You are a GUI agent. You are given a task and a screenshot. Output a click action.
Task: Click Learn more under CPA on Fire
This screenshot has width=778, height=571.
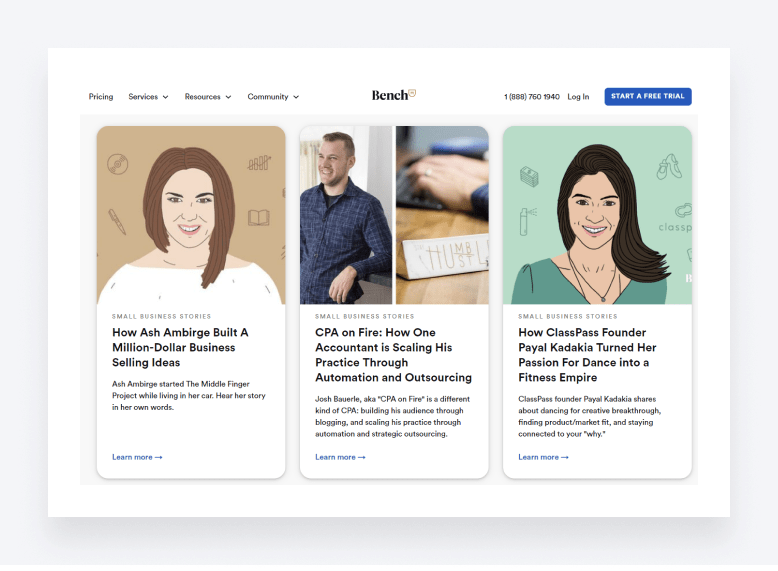point(340,457)
